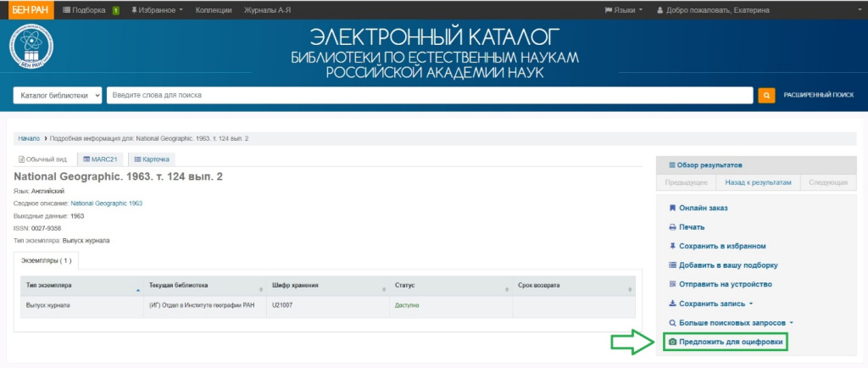868x368 pixels.
Task: Sort by Тип экземпляра column header
Action: [x=81, y=286]
